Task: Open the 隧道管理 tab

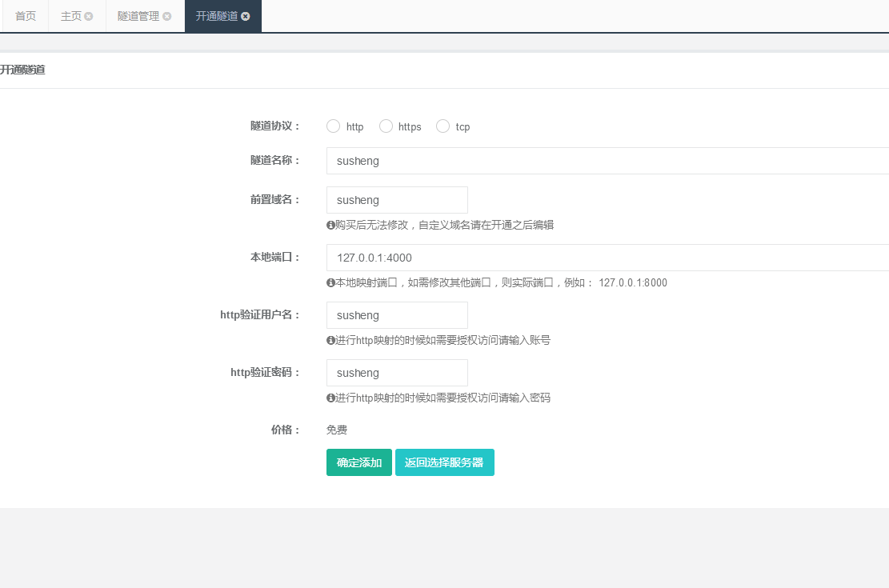Action: (138, 17)
